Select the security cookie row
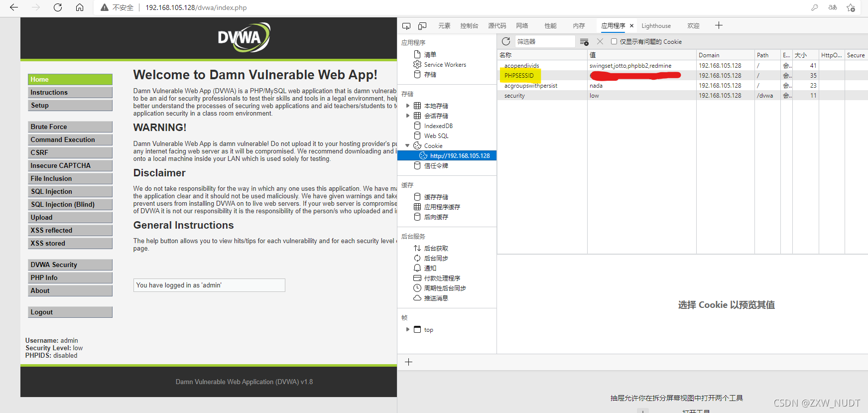Image resolution: width=868 pixels, height=413 pixels. point(682,95)
